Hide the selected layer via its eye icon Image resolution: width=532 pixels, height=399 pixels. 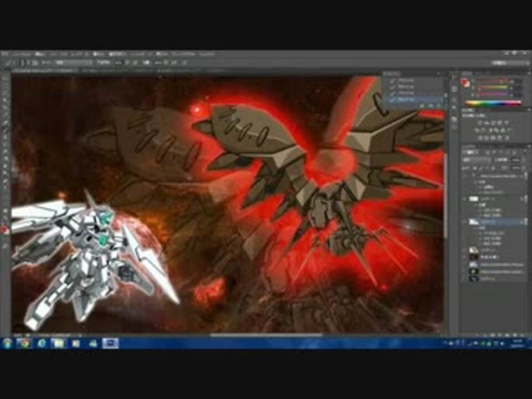[x=465, y=222]
